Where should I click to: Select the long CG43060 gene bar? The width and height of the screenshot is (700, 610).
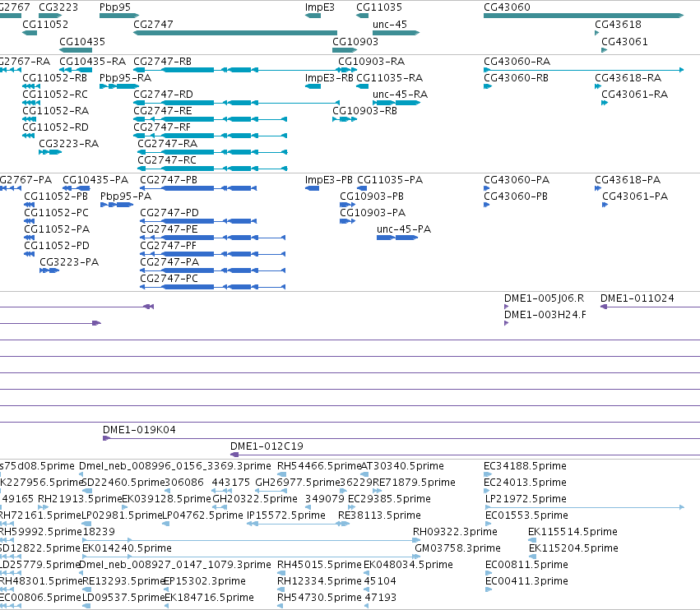click(x=583, y=16)
